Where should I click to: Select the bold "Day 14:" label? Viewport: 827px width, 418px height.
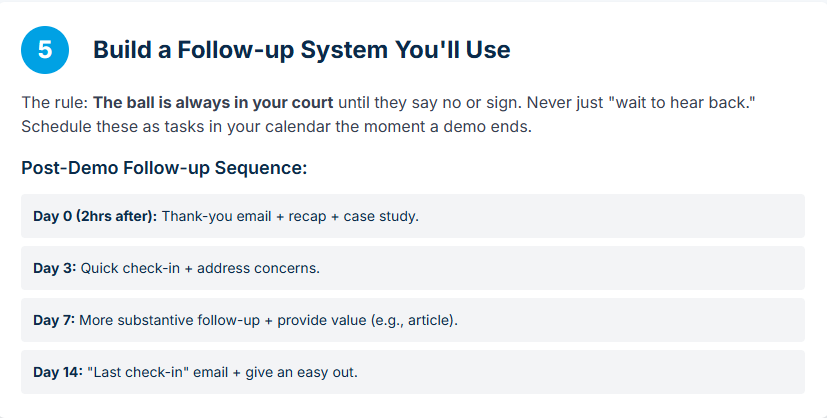click(x=58, y=372)
